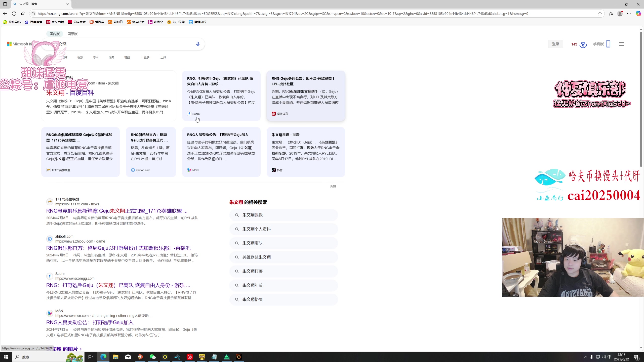
Task: Open zhibo8 格局Geju result link
Action: point(118,248)
